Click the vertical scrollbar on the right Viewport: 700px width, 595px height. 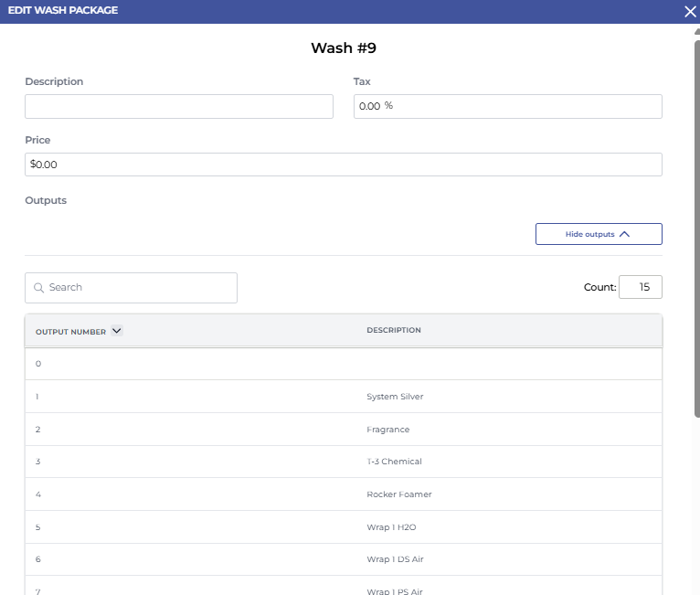pos(696,228)
